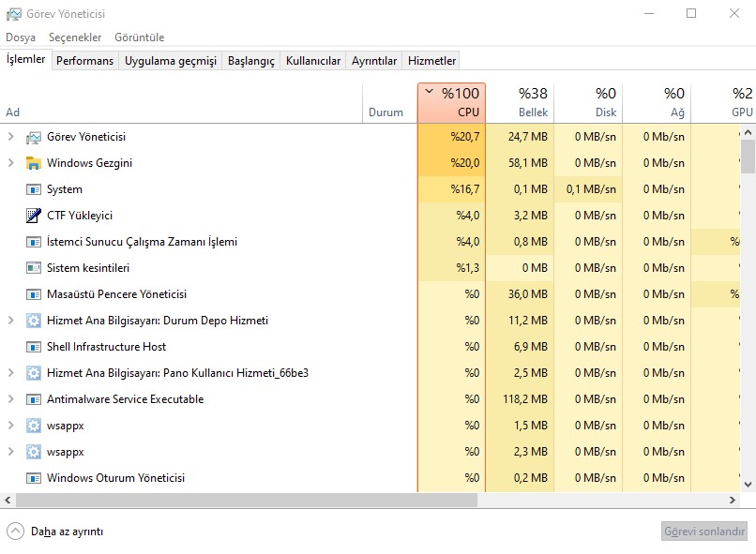756x554 pixels.
Task: Click the System process icon
Action: click(33, 189)
